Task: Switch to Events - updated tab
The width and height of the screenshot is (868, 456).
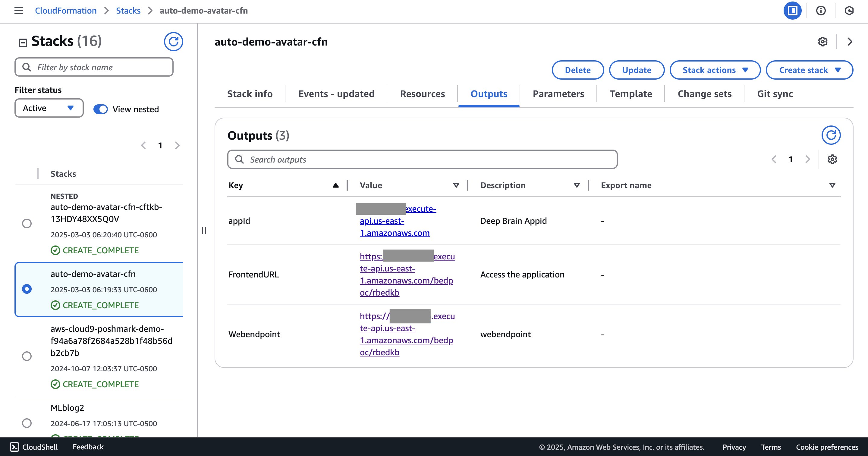Action: (336, 93)
